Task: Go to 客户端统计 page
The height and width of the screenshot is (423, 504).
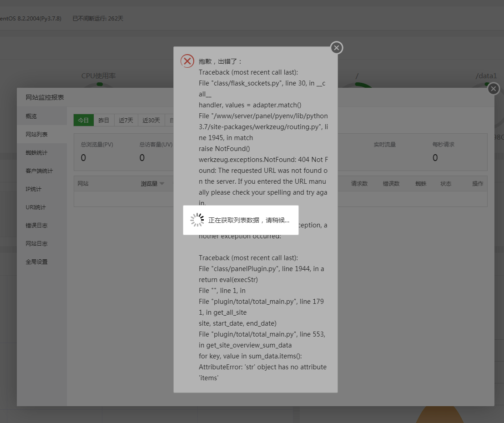Action: tap(42, 171)
